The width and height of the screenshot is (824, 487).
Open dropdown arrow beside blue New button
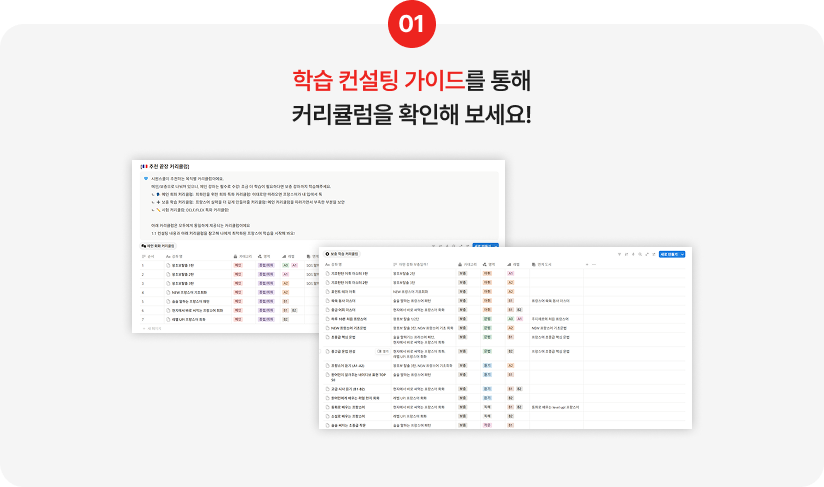click(x=682, y=255)
